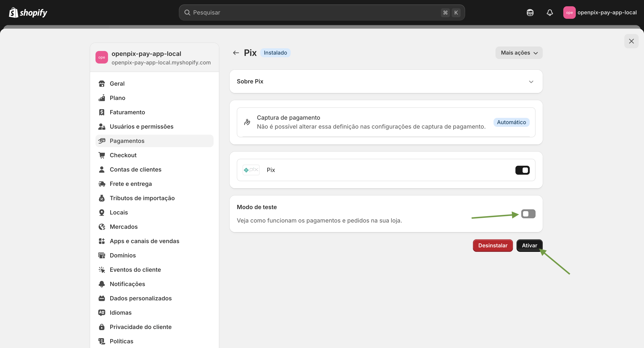Select the Checkout cart icon

pyautogui.click(x=102, y=155)
